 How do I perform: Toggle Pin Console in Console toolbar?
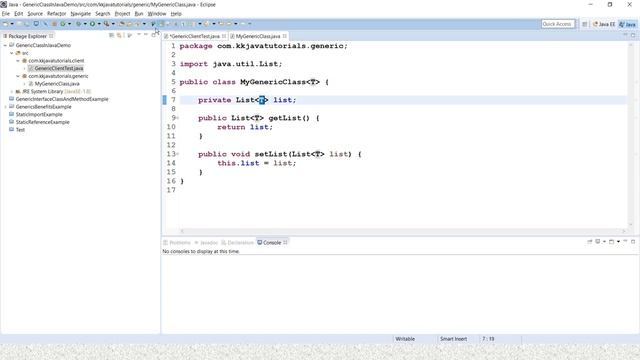coord(589,242)
